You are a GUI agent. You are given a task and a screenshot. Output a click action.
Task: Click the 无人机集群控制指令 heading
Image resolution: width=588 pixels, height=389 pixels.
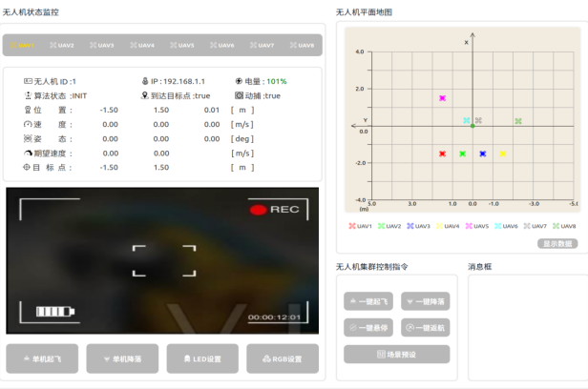coord(371,267)
